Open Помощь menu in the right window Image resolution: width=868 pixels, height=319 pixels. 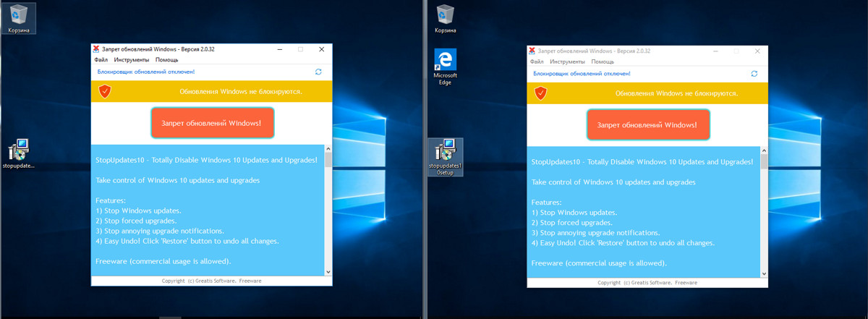pos(603,62)
